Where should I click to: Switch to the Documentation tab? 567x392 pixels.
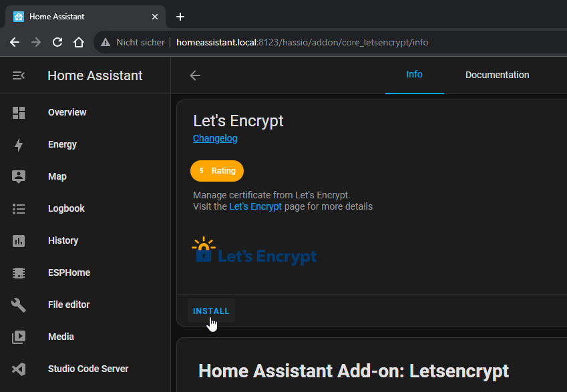point(497,75)
